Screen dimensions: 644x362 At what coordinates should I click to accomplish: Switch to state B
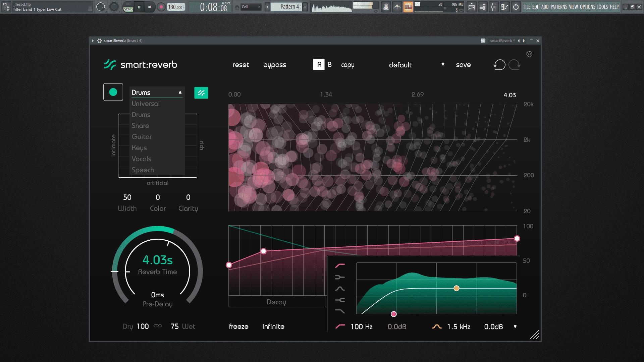click(330, 65)
